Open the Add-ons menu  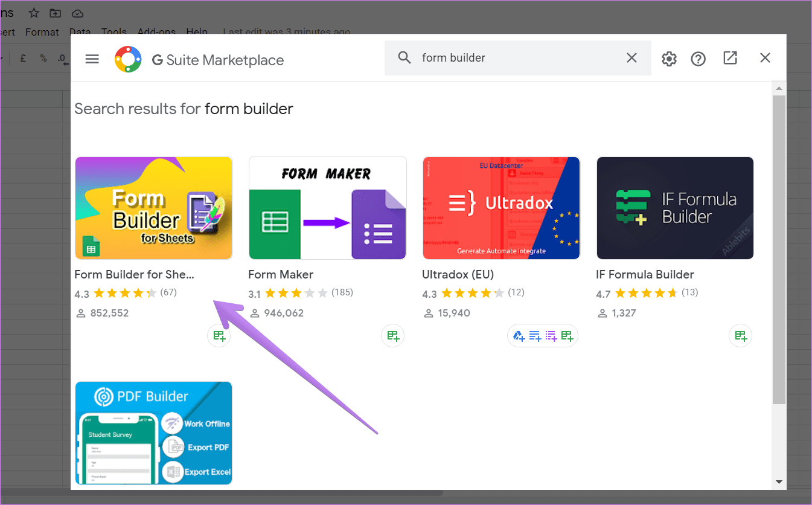point(156,32)
